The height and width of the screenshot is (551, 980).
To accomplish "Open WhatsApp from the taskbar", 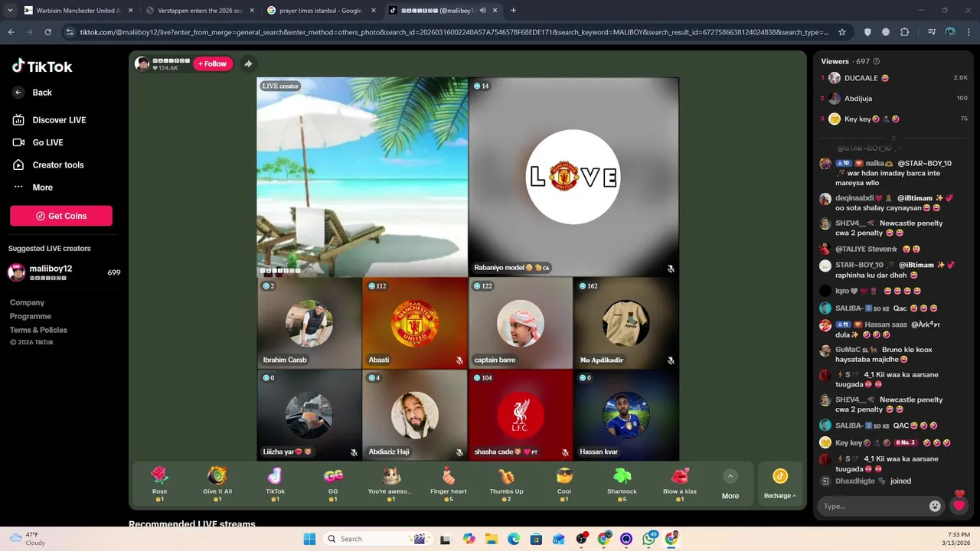I will click(x=650, y=539).
